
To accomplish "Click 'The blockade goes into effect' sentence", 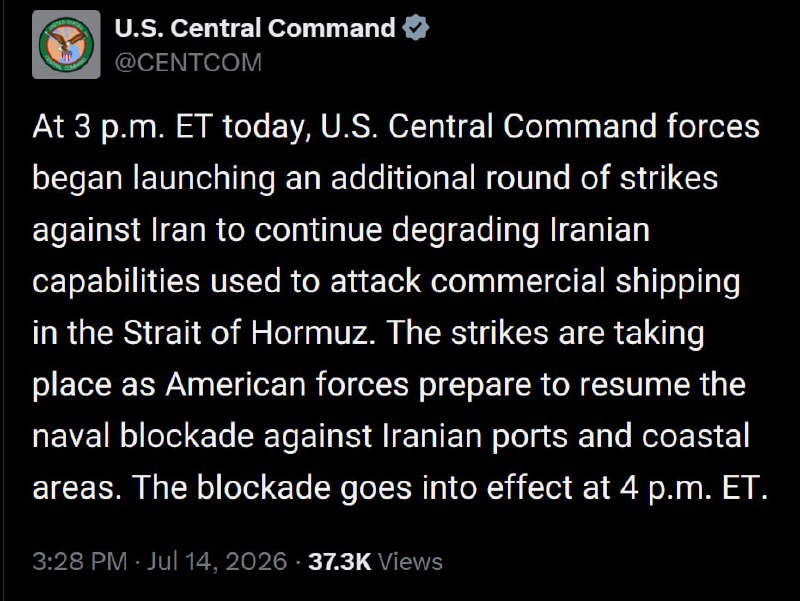I will tap(353, 488).
